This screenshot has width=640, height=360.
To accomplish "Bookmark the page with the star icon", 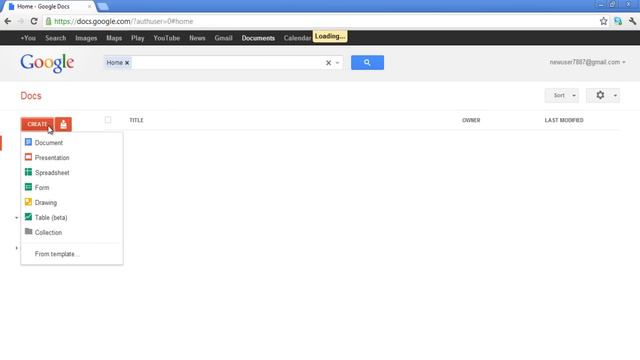I will click(x=604, y=21).
